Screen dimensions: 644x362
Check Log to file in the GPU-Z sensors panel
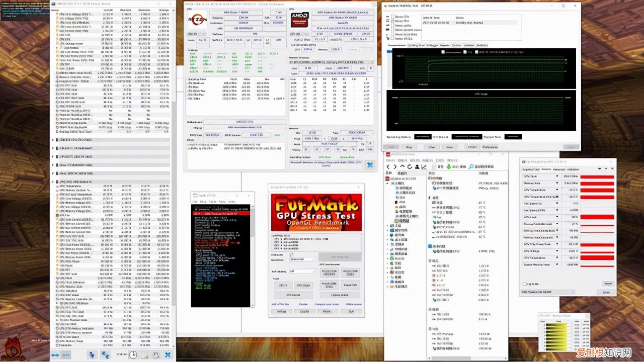pyautogui.click(x=524, y=284)
